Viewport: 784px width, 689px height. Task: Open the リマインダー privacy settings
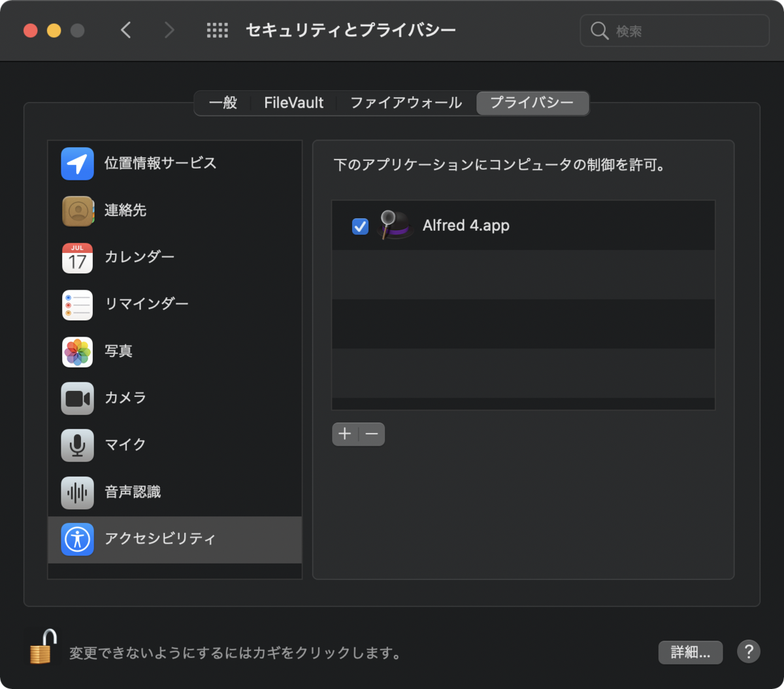tap(77, 305)
